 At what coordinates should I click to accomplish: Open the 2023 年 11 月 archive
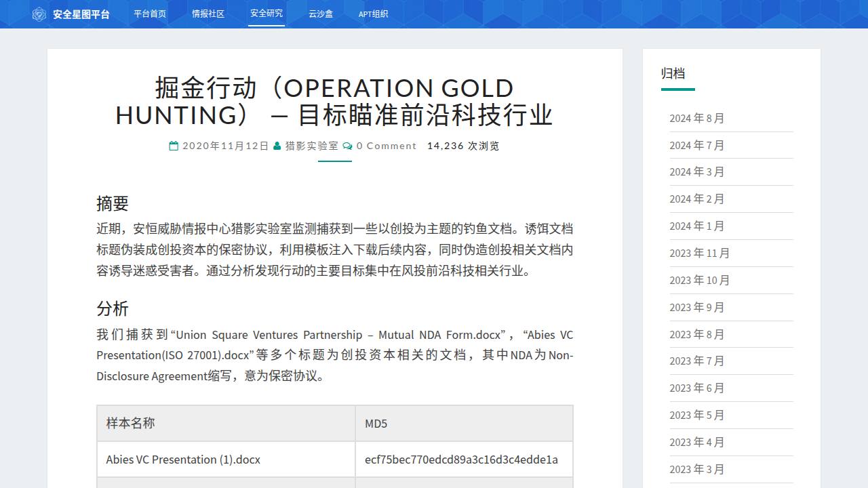pos(700,253)
